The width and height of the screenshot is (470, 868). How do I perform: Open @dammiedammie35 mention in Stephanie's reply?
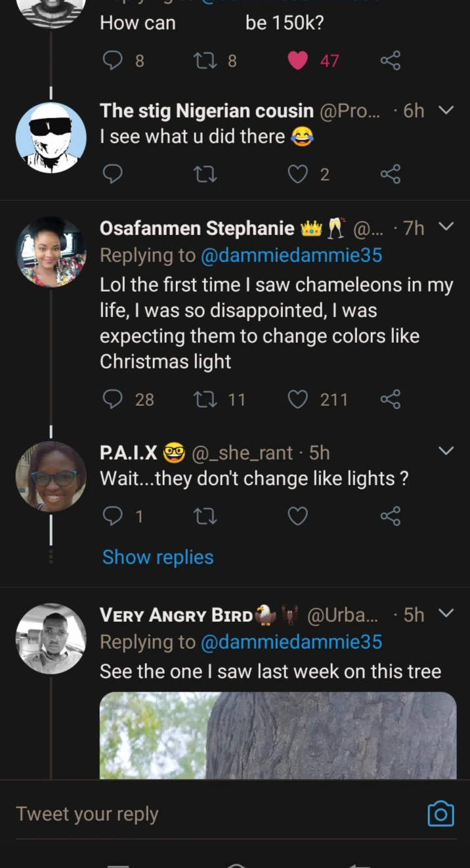tap(291, 255)
